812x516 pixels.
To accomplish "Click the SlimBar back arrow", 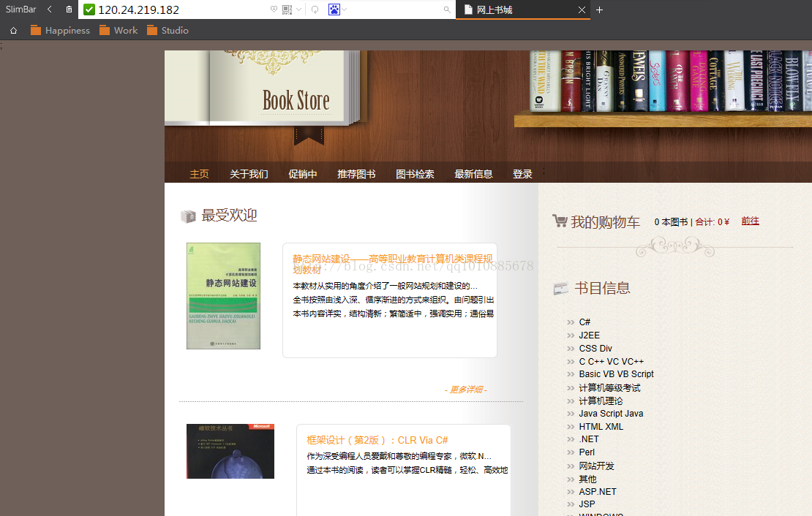I will pos(50,10).
